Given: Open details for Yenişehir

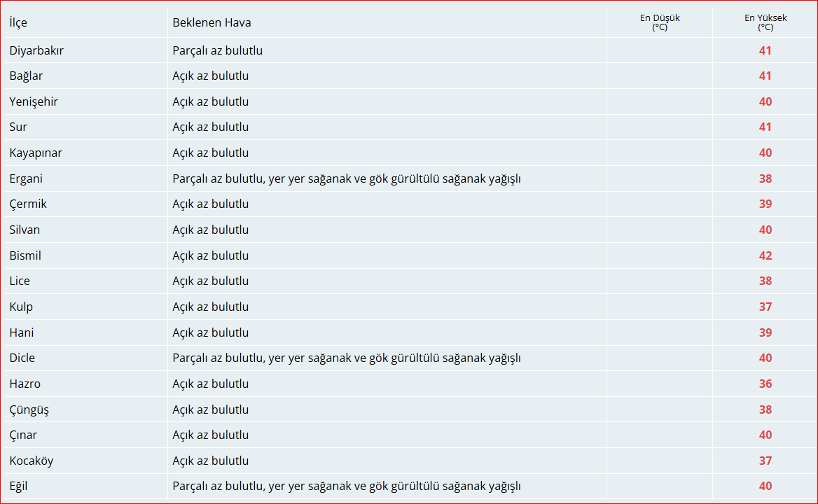Looking at the screenshot, I should click(x=33, y=101).
